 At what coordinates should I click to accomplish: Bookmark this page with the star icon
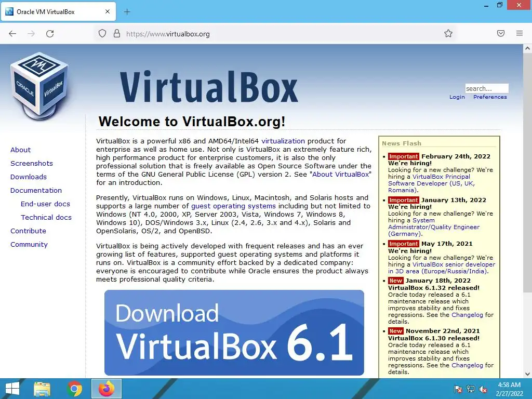point(448,33)
